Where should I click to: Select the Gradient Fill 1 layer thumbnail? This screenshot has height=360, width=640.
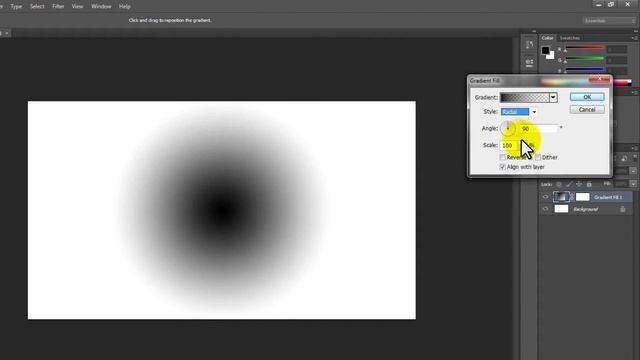(x=561, y=197)
